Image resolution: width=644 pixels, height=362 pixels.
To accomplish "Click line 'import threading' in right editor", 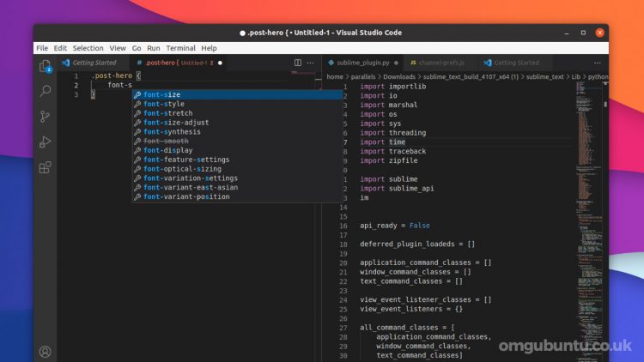I will pyautogui.click(x=393, y=133).
